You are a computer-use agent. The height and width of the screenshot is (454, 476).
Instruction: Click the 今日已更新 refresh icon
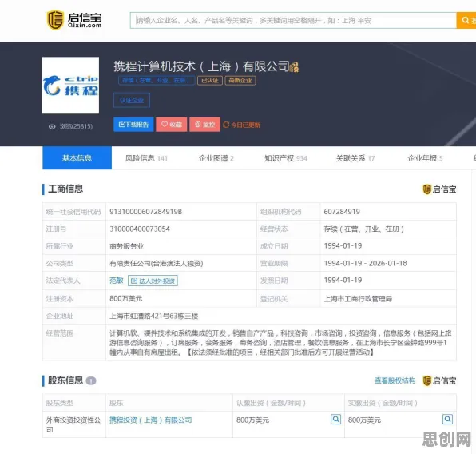point(226,125)
